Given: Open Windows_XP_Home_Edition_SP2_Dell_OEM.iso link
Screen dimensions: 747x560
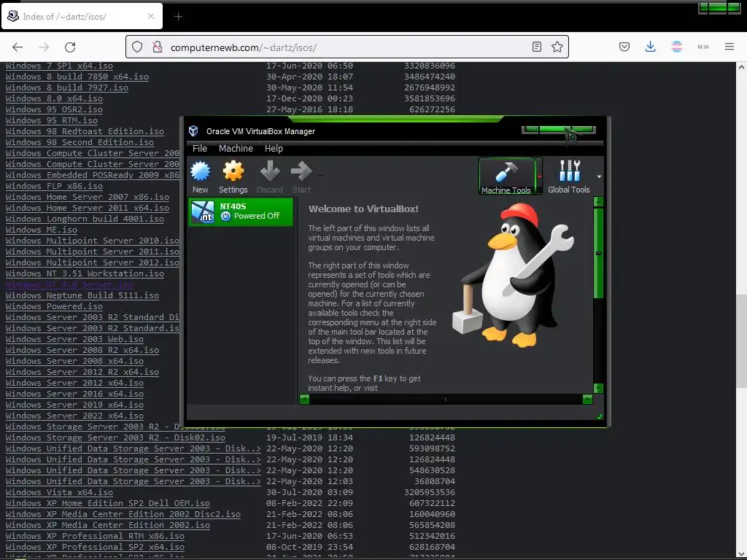Looking at the screenshot, I should tap(108, 504).
